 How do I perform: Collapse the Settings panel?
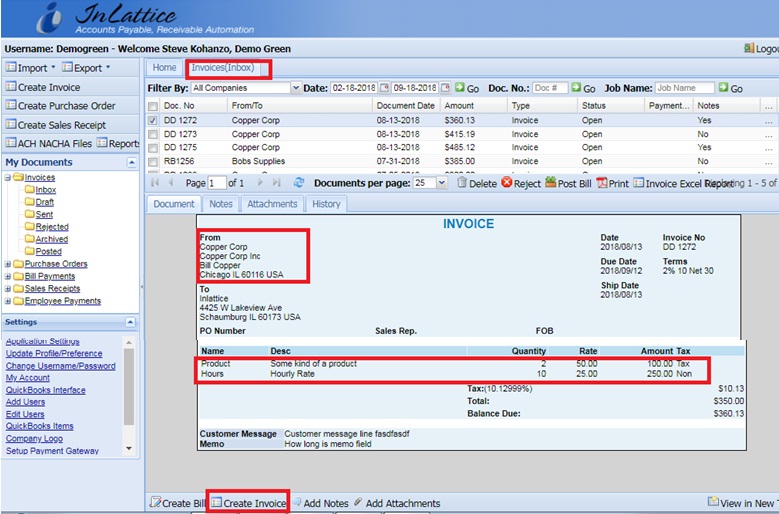click(130, 322)
